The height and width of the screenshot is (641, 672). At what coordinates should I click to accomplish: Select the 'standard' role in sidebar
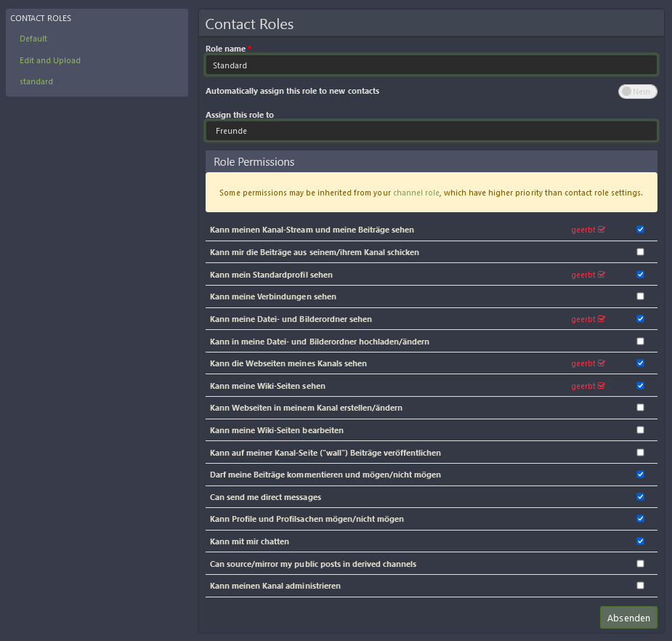(x=36, y=81)
